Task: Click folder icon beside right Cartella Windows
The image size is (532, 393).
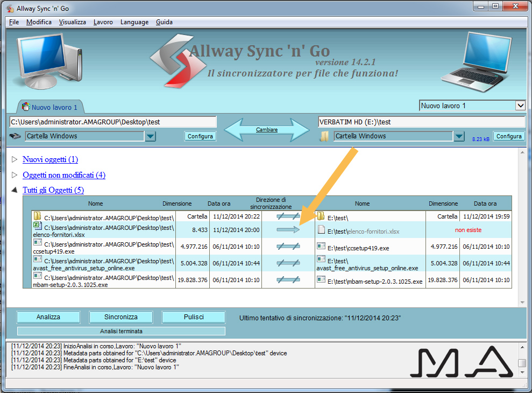Action: pyautogui.click(x=324, y=136)
